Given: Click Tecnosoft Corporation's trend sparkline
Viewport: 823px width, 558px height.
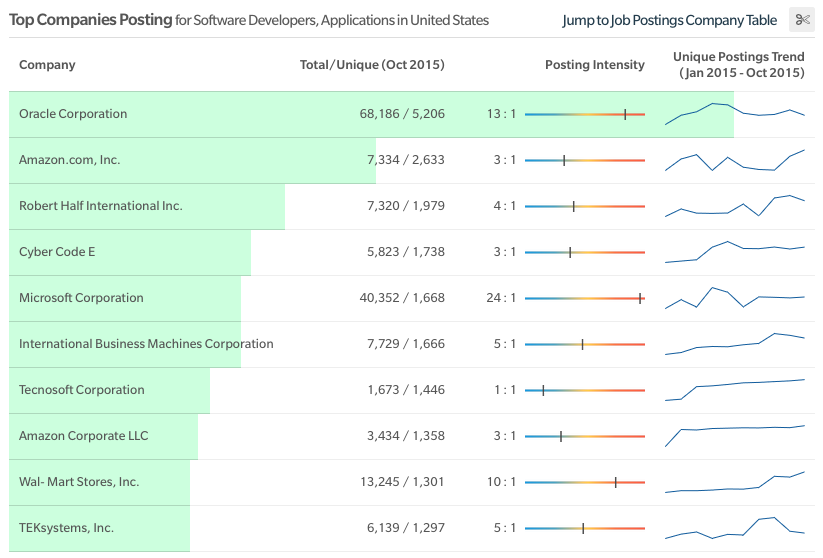Looking at the screenshot, I should (x=735, y=389).
